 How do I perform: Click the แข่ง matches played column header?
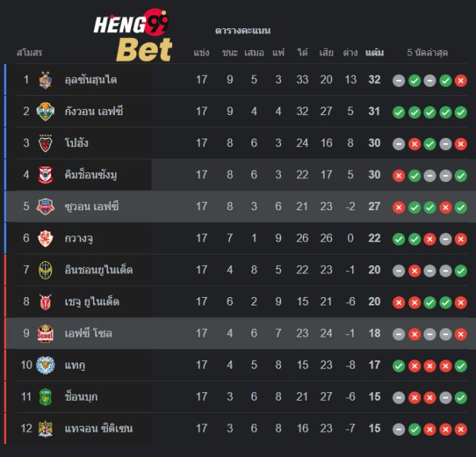pyautogui.click(x=201, y=53)
